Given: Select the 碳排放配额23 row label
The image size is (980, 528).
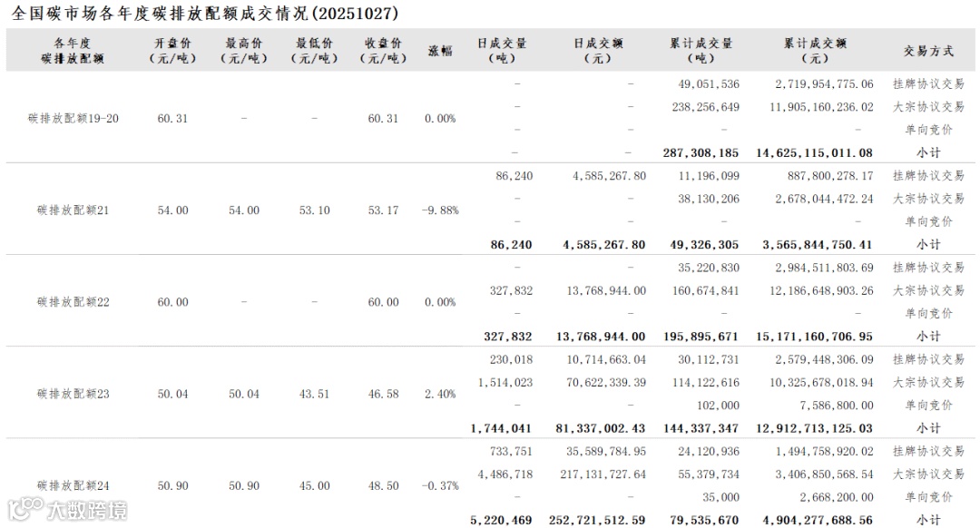Looking at the screenshot, I should coord(73,394).
